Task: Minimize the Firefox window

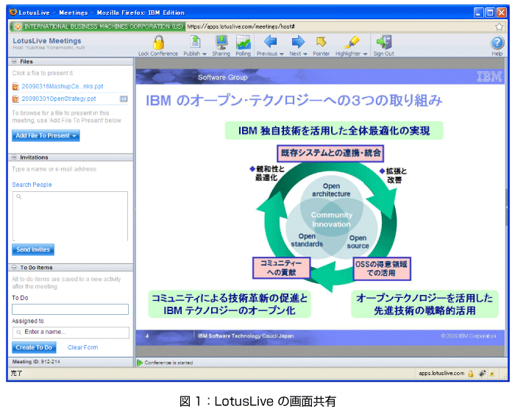Action: tap(479, 13)
